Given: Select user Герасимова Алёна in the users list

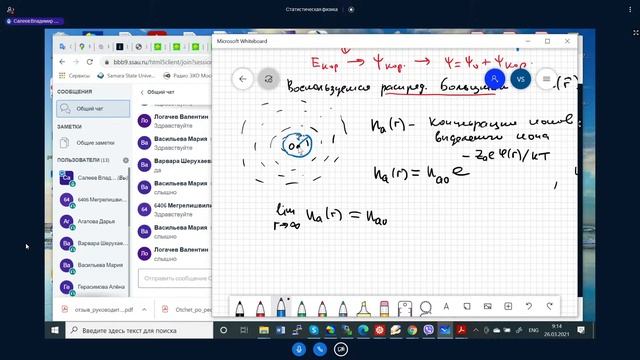Looking at the screenshot, I should tap(93, 287).
